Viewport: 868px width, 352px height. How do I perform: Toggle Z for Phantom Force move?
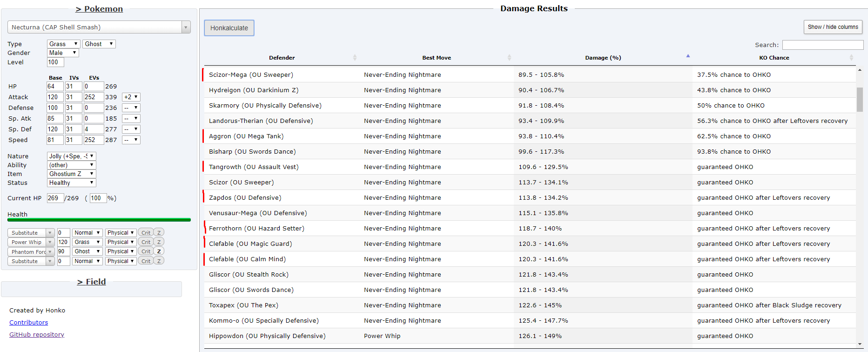pos(159,251)
